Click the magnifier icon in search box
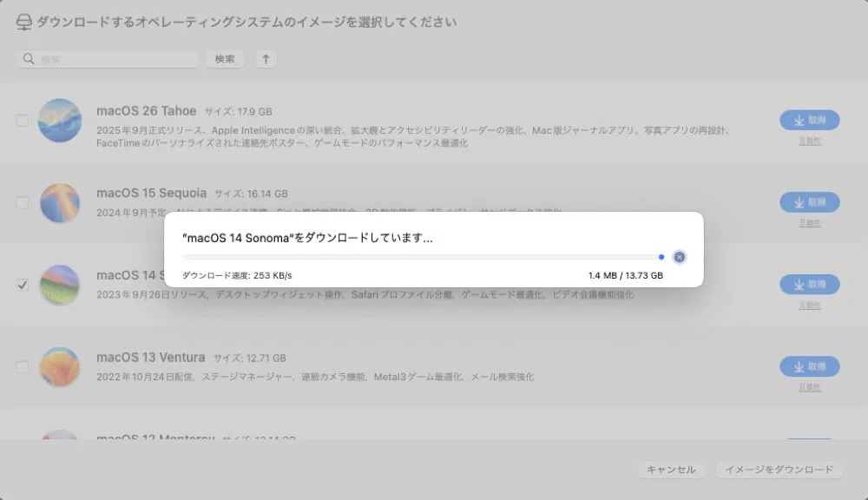This screenshot has height=500, width=868. 29,60
